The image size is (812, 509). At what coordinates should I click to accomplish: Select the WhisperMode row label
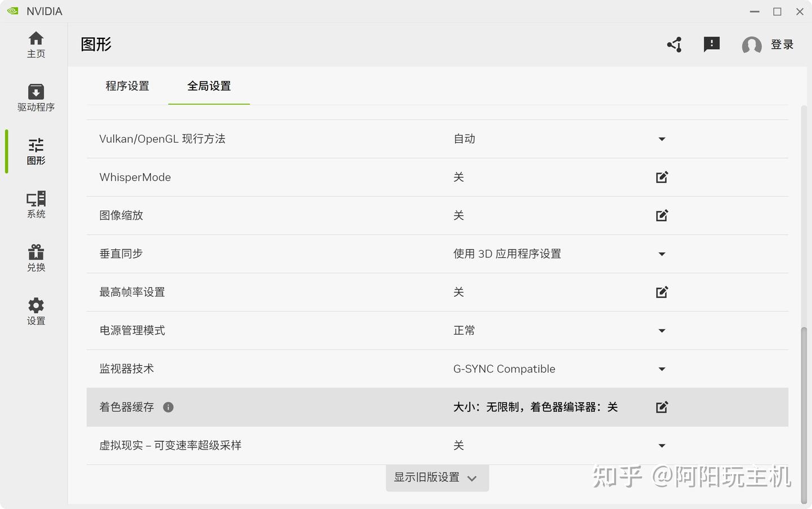point(135,177)
